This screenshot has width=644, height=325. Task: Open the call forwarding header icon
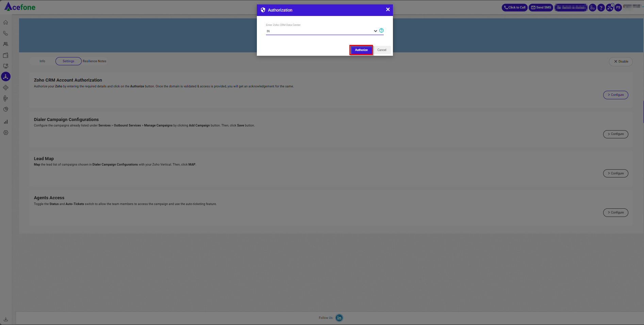tap(593, 7)
